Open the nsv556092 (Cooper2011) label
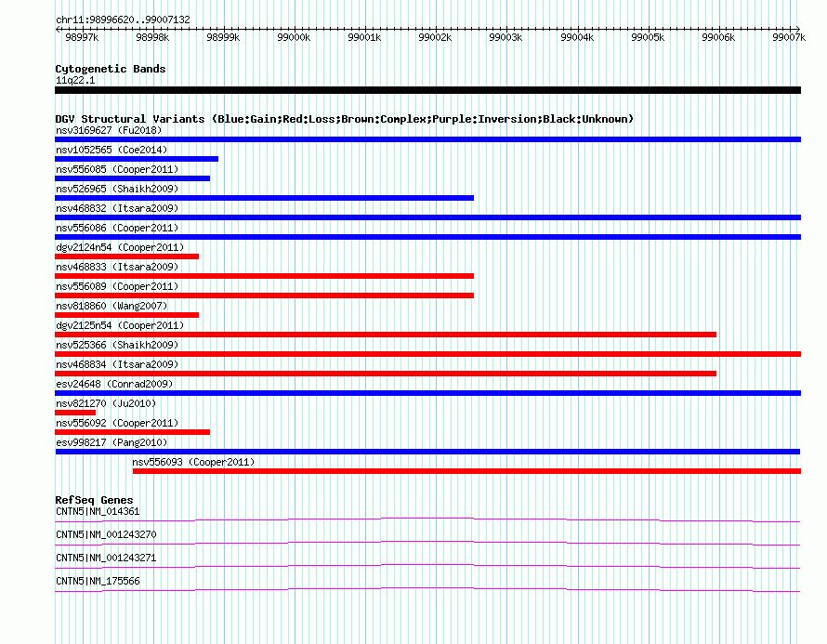 117,423
